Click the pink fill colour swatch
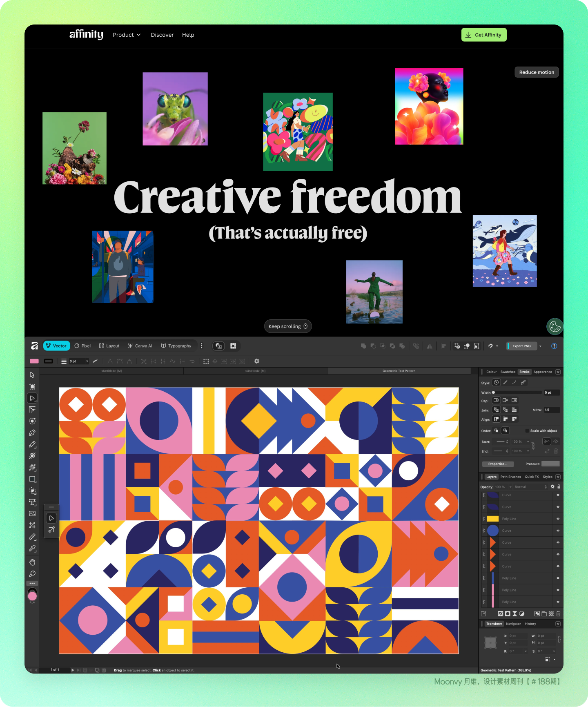588x707 pixels. click(x=34, y=361)
